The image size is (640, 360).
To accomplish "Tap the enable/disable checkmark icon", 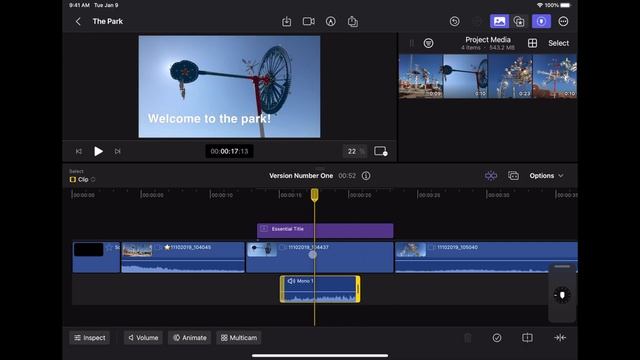I will [497, 338].
